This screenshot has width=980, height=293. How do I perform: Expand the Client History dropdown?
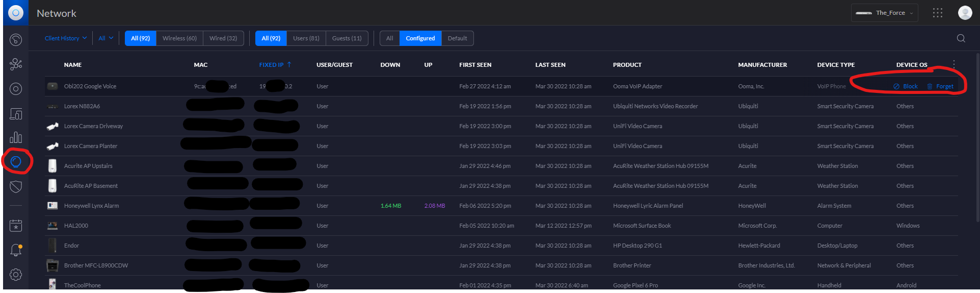pyautogui.click(x=65, y=38)
